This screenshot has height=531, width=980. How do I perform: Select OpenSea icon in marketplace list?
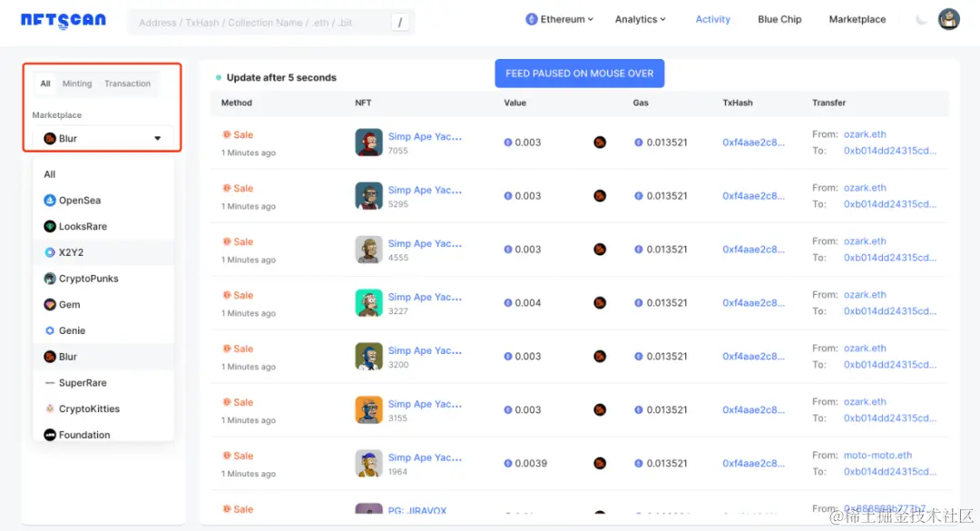click(50, 200)
